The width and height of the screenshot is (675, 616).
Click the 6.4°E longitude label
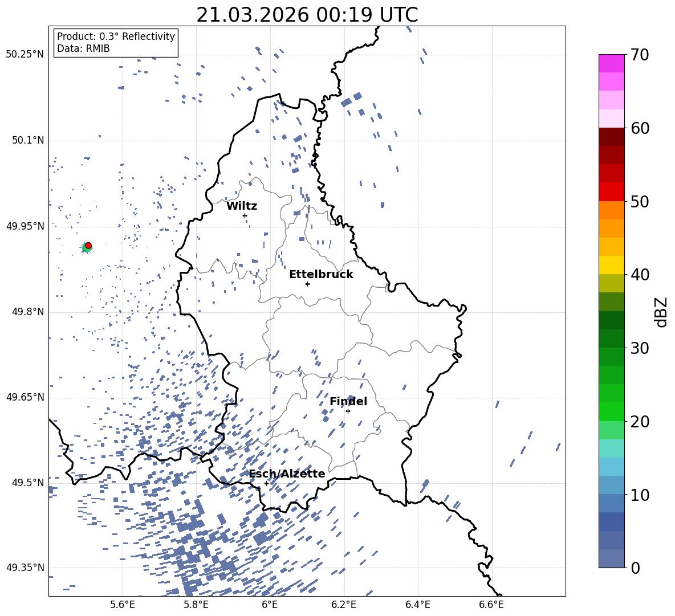click(x=417, y=605)
